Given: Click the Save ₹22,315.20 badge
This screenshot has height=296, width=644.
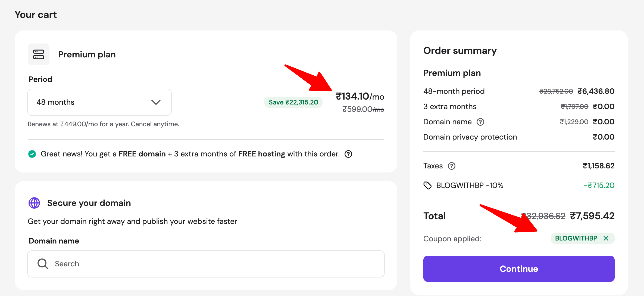Looking at the screenshot, I should click(x=293, y=102).
